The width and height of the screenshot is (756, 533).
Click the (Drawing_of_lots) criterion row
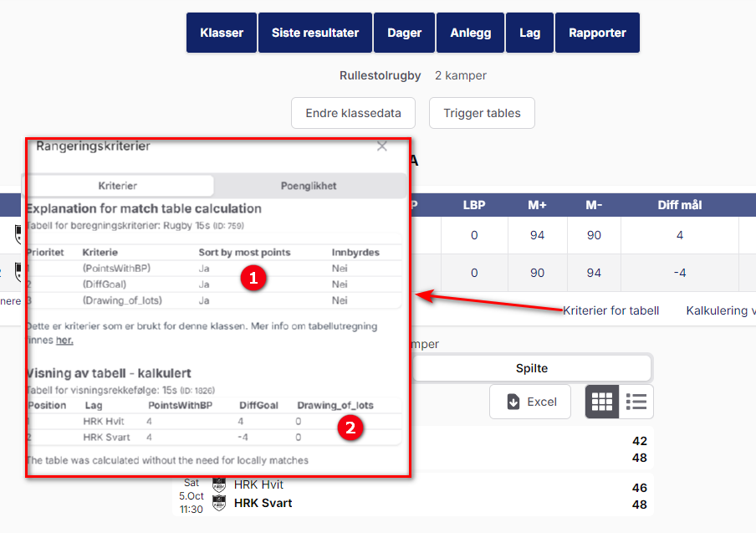213,300
